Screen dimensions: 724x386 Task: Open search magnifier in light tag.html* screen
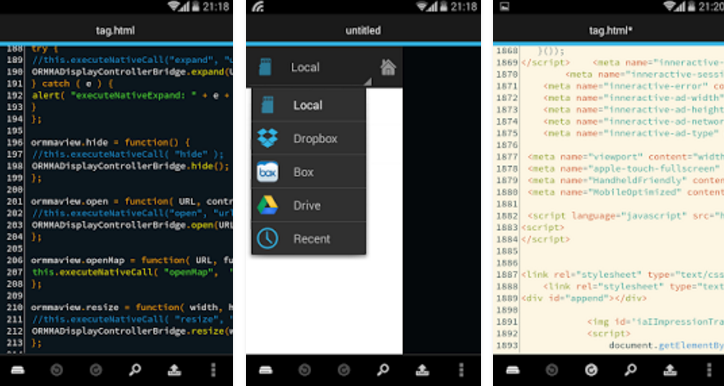tap(630, 370)
